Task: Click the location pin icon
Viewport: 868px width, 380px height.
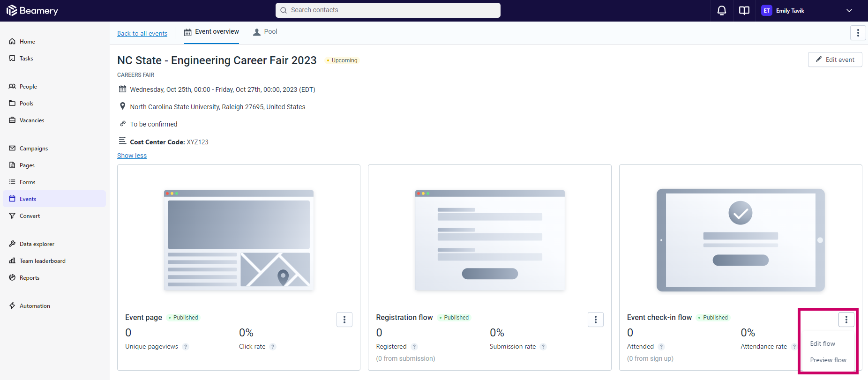Action: (x=122, y=106)
